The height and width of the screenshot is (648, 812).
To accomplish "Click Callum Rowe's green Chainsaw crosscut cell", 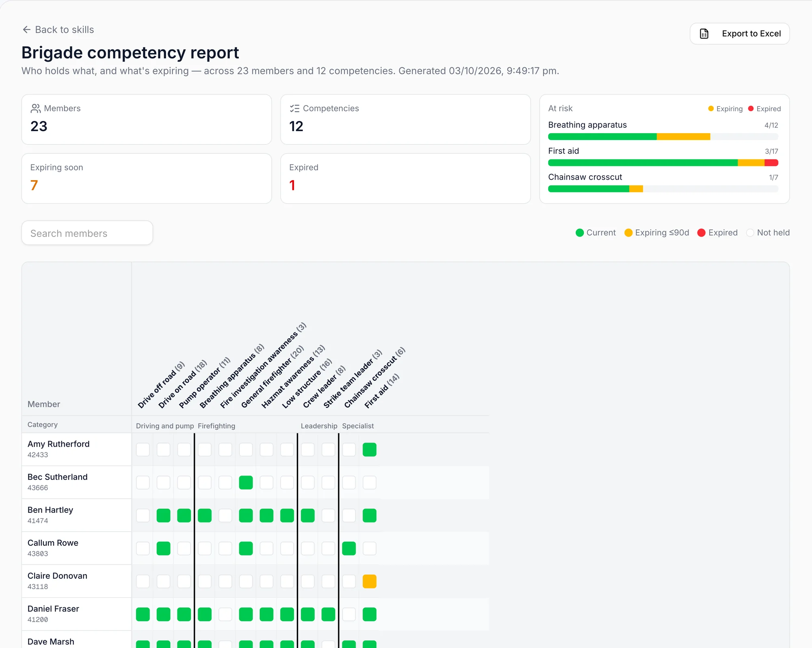I will 349,549.
